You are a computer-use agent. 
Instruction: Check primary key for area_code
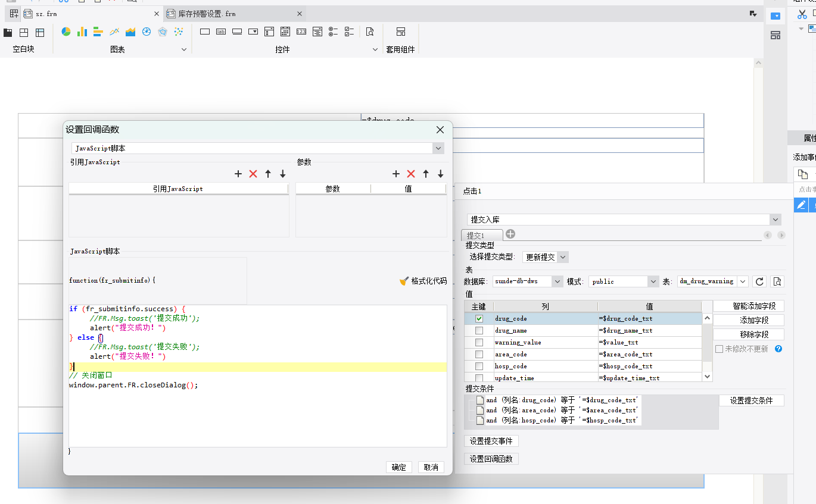(x=479, y=355)
